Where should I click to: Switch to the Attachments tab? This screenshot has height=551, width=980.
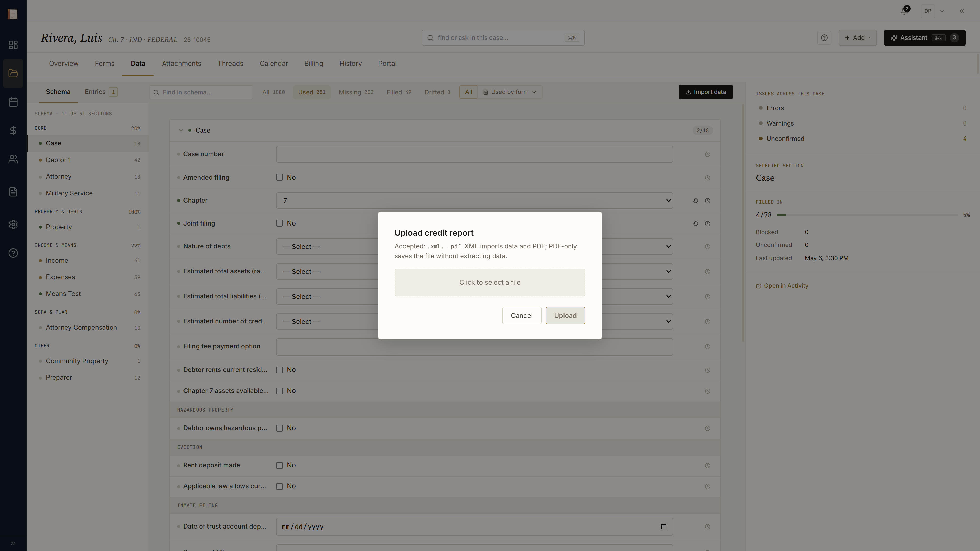click(181, 64)
